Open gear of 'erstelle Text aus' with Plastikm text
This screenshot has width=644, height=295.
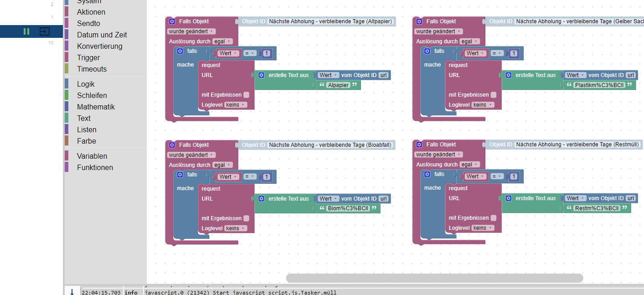point(508,75)
